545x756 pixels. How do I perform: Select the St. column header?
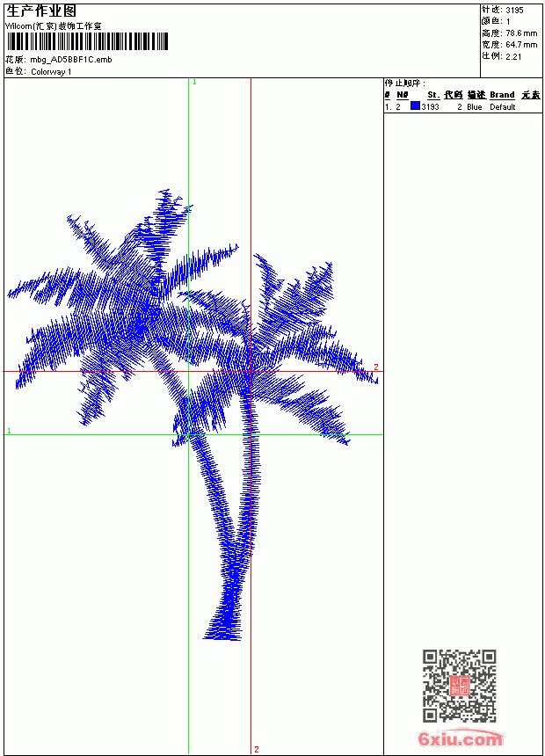point(433,95)
